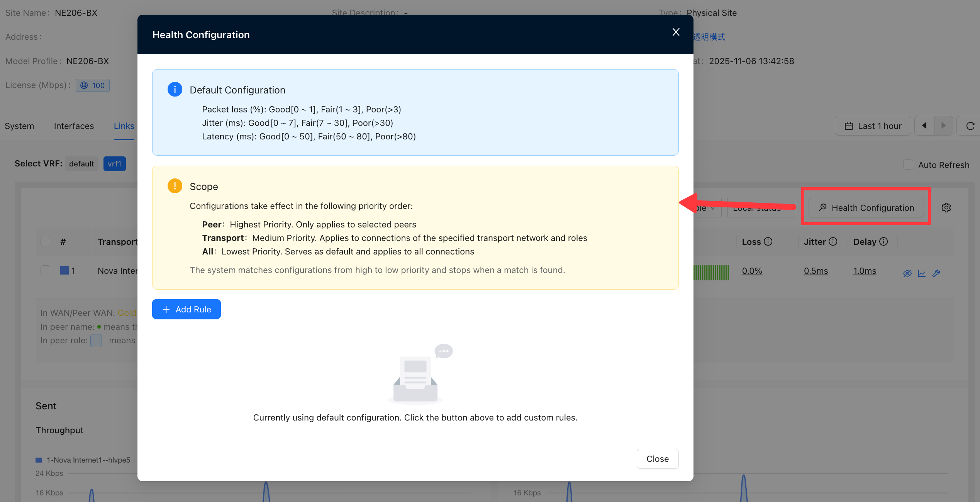Click the green link status bar in row 1
Screen dimensions: 980x502
tap(711, 273)
